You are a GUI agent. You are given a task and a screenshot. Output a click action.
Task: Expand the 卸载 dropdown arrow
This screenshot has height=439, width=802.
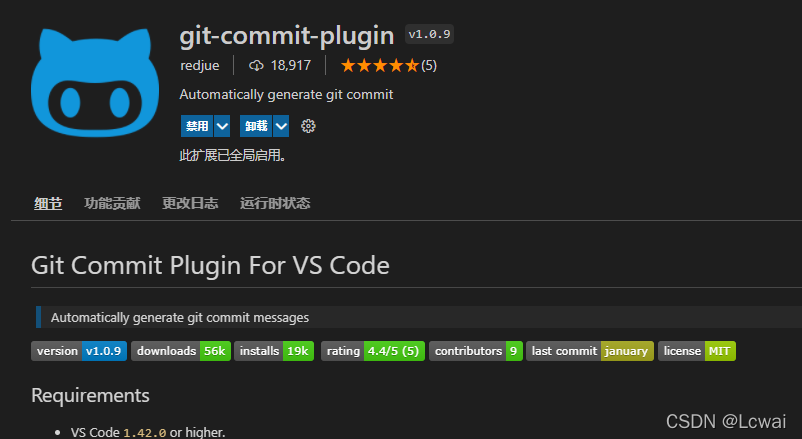(281, 126)
